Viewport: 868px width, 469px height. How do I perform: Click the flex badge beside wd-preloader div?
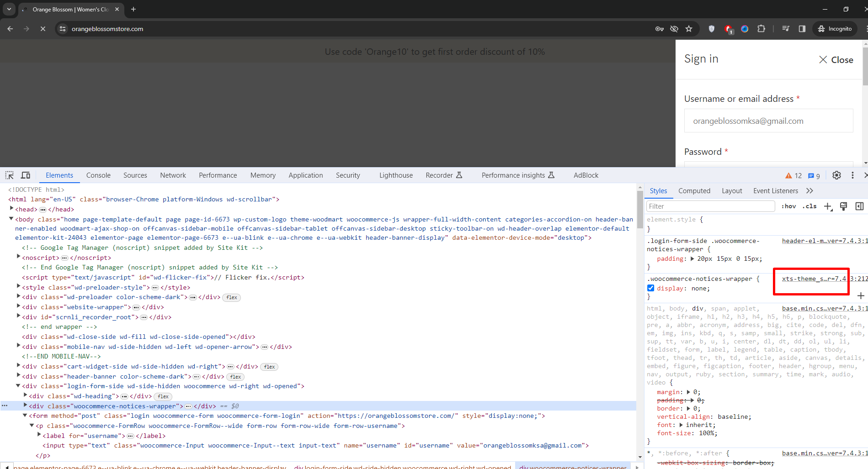pos(232,297)
